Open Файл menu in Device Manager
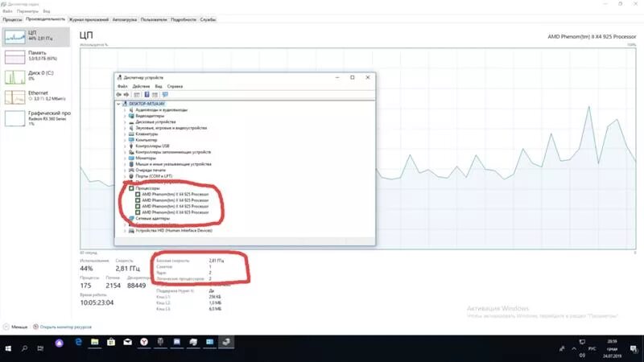Viewport: 644px width, 362px height. coord(122,87)
